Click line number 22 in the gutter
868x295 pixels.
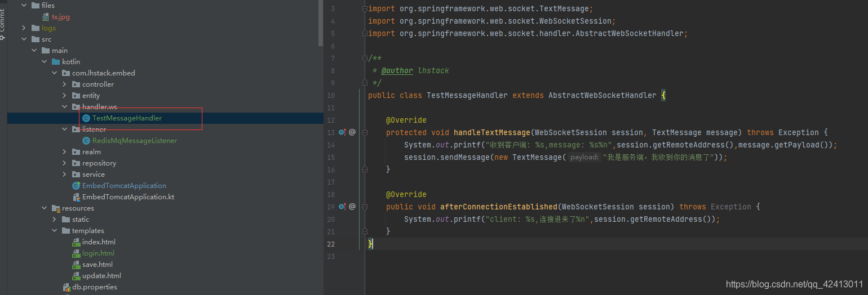[331, 244]
